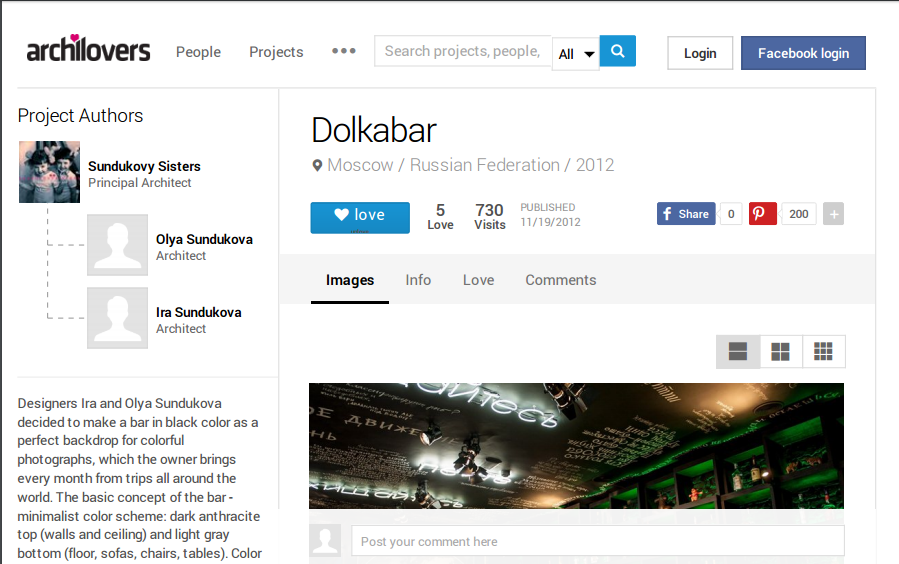Click the Archilovers logo
899x564 pixels.
(88, 49)
